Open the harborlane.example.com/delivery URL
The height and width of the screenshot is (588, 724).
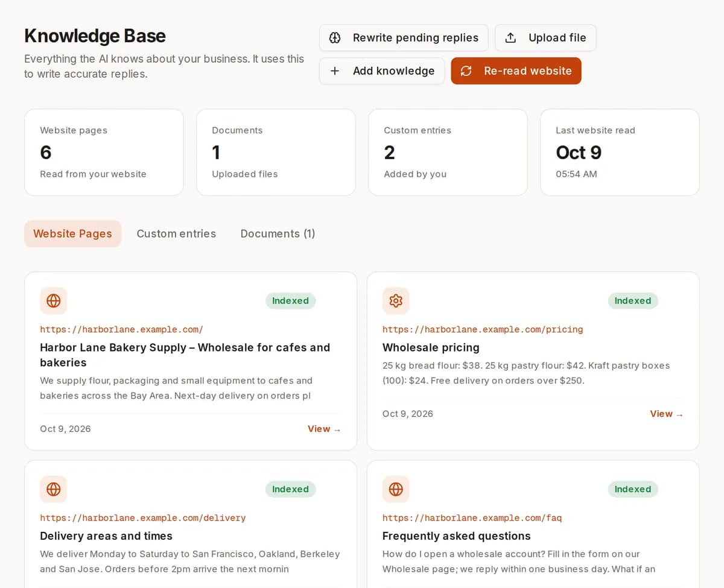click(143, 518)
